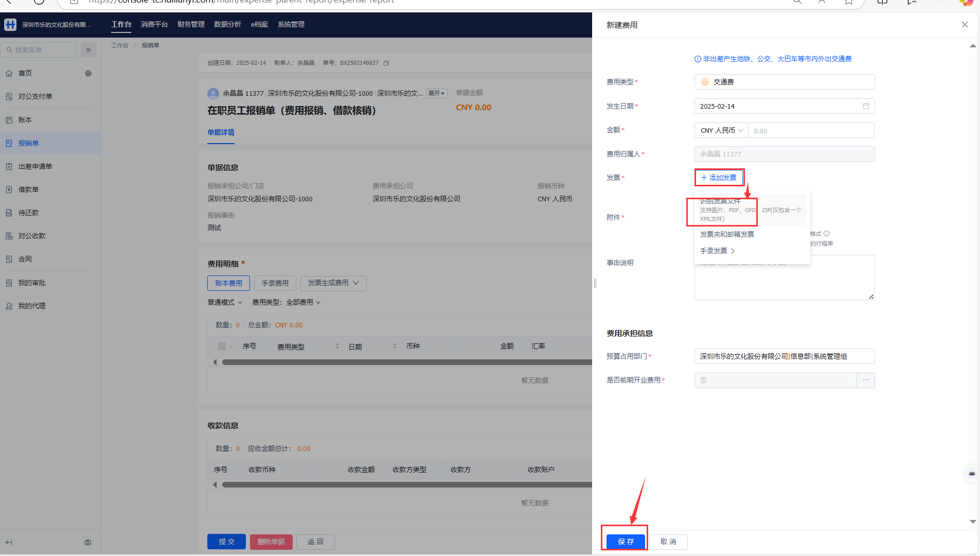Click the 报销单 sidebar icon
Screen dimensions: 980x556
tap(9, 143)
